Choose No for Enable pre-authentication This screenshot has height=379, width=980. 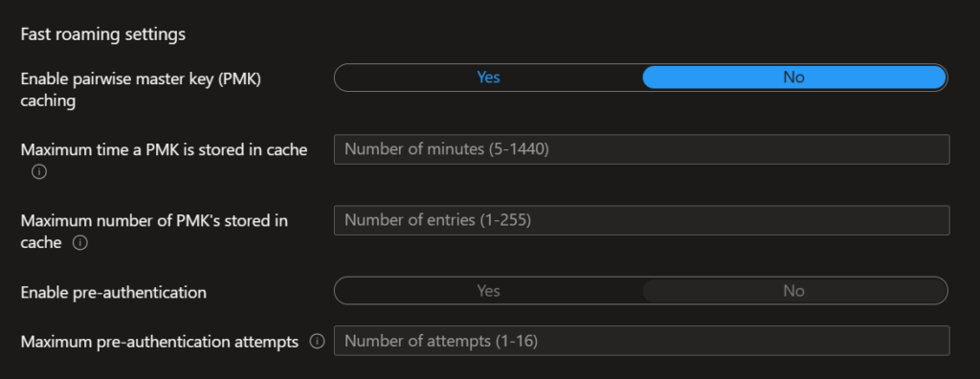click(x=793, y=291)
